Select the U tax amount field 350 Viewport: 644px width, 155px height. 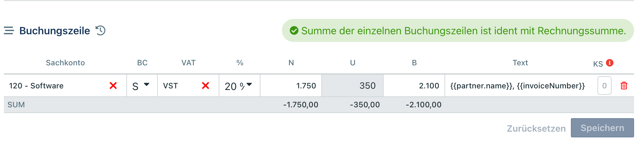coord(353,86)
